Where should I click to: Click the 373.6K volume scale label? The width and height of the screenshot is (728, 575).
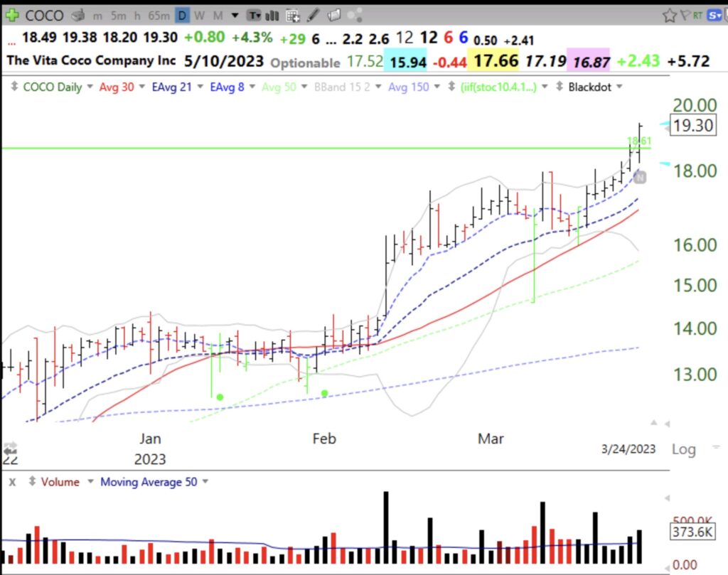(x=692, y=532)
